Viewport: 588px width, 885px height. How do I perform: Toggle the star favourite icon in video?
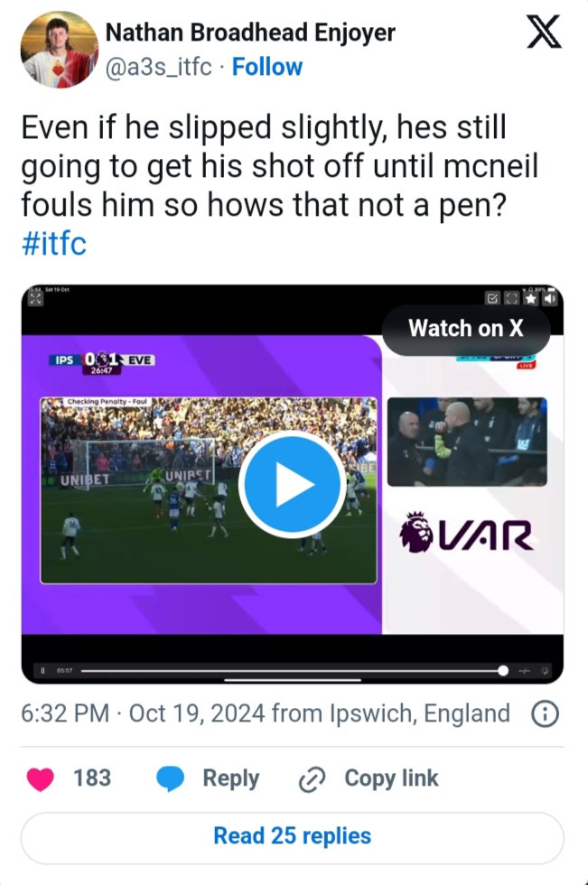(532, 299)
